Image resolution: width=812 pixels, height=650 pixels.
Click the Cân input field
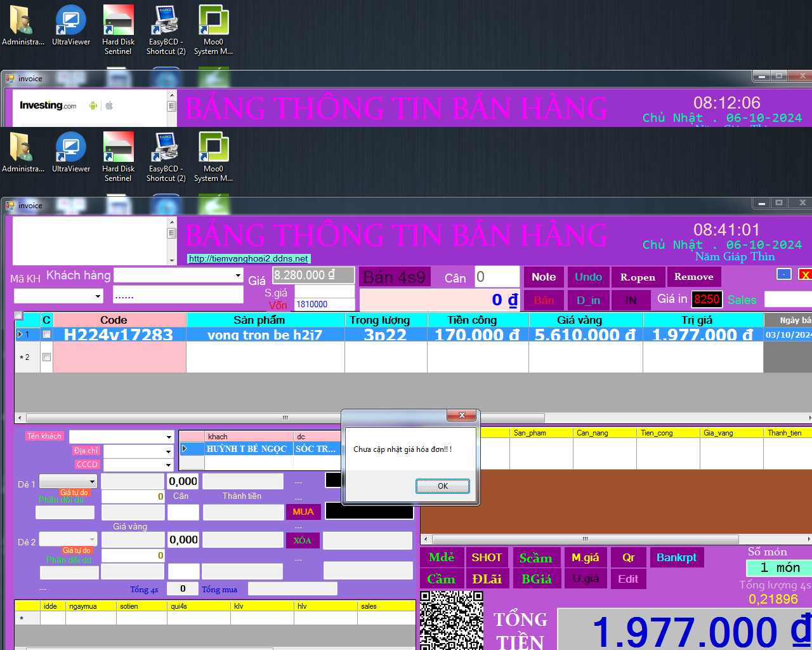[x=497, y=277]
